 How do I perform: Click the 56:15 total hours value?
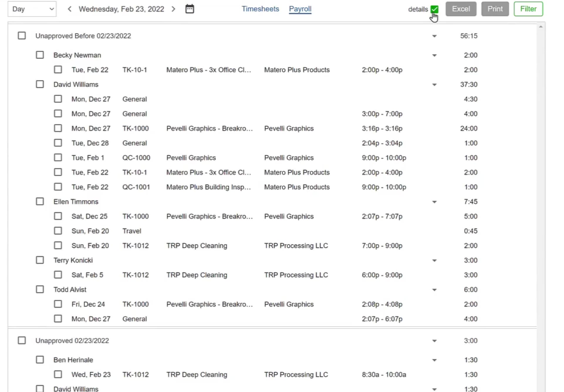point(469,36)
